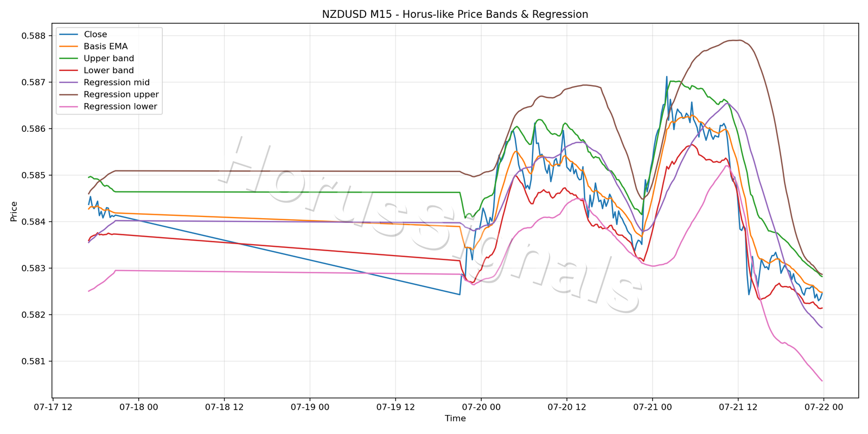Click the red line swatch beside Lower band
The width and height of the screenshot is (868, 434).
pos(69,70)
